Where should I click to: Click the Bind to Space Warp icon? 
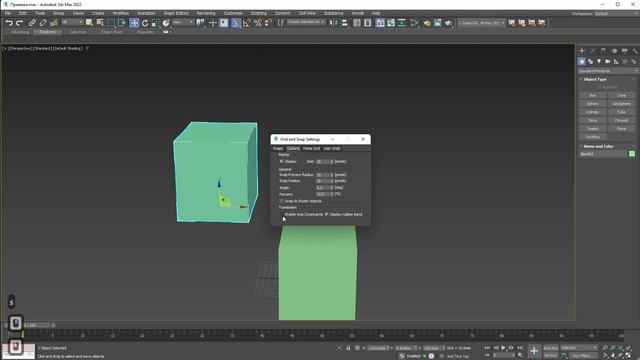pyautogui.click(x=53, y=23)
